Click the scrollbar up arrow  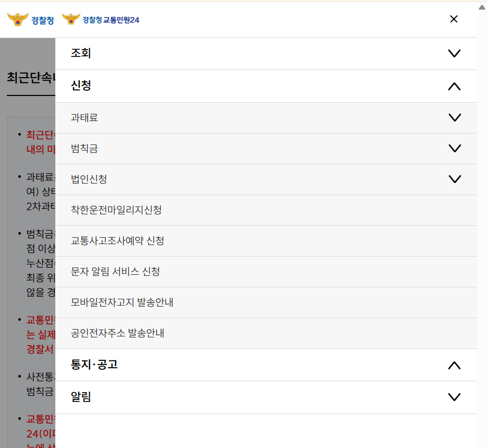(482, 7)
